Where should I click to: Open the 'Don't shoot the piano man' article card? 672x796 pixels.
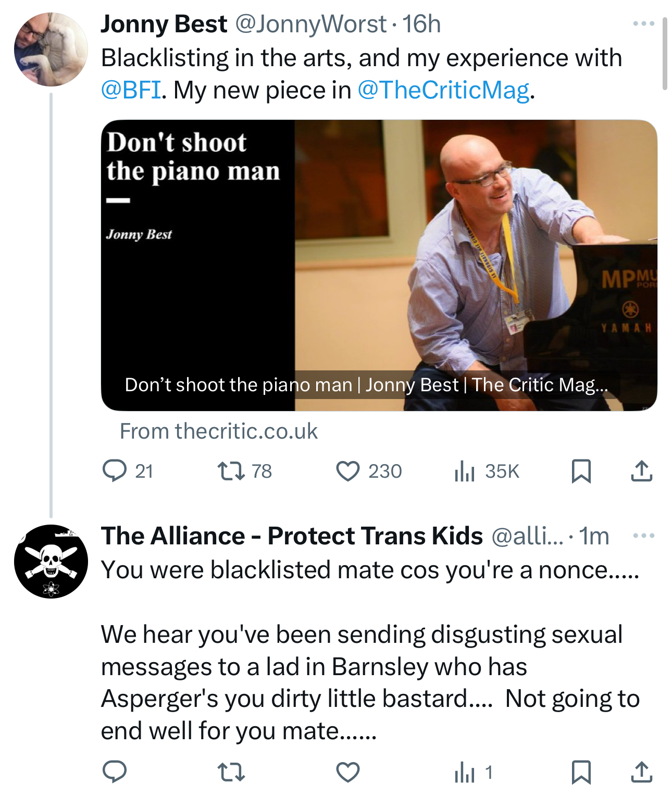coord(379,265)
